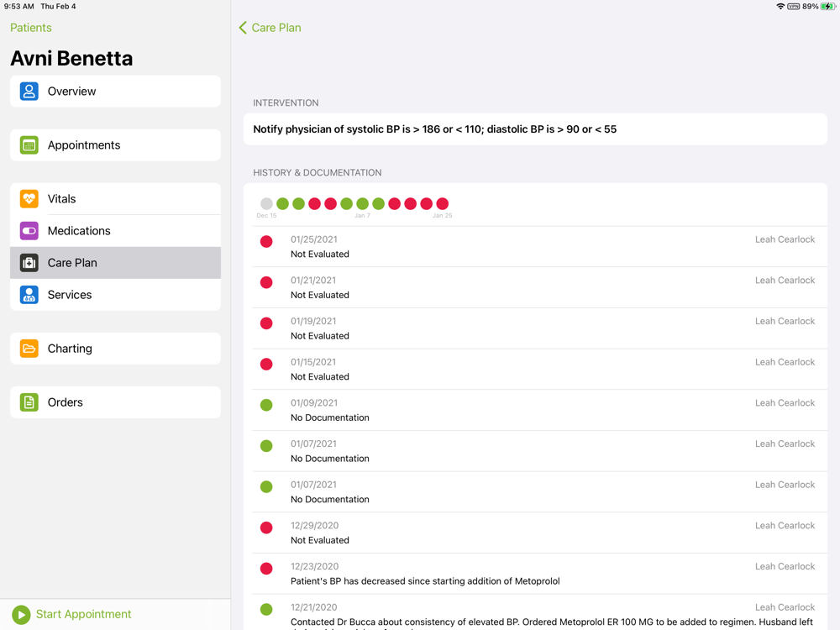Click the Charting folder icon
Image resolution: width=840 pixels, height=630 pixels.
29,349
